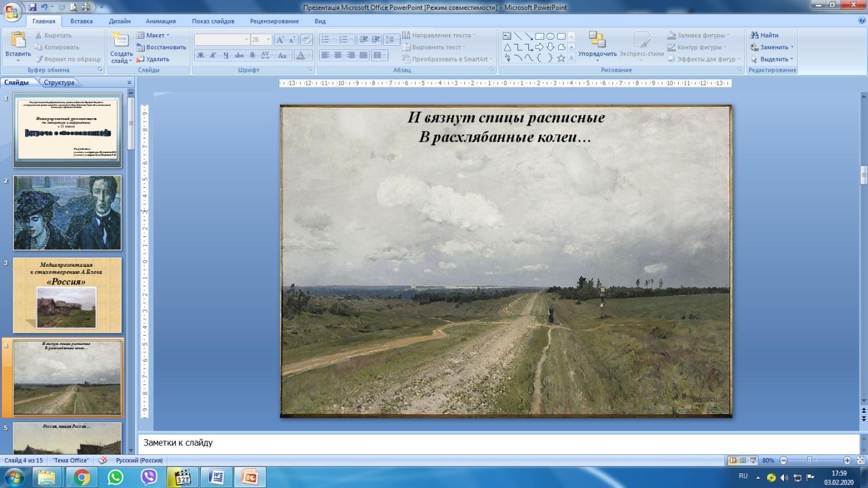Click the Вставить paste button
The width and height of the screenshot is (868, 488).
[18, 46]
